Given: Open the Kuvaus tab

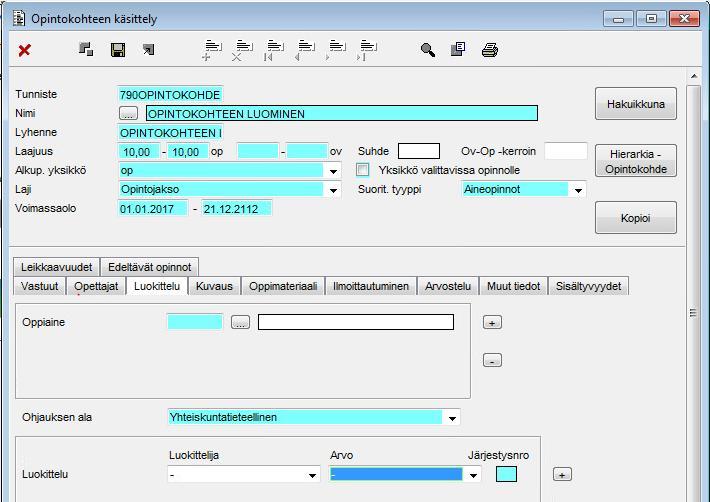Looking at the screenshot, I should 214,286.
